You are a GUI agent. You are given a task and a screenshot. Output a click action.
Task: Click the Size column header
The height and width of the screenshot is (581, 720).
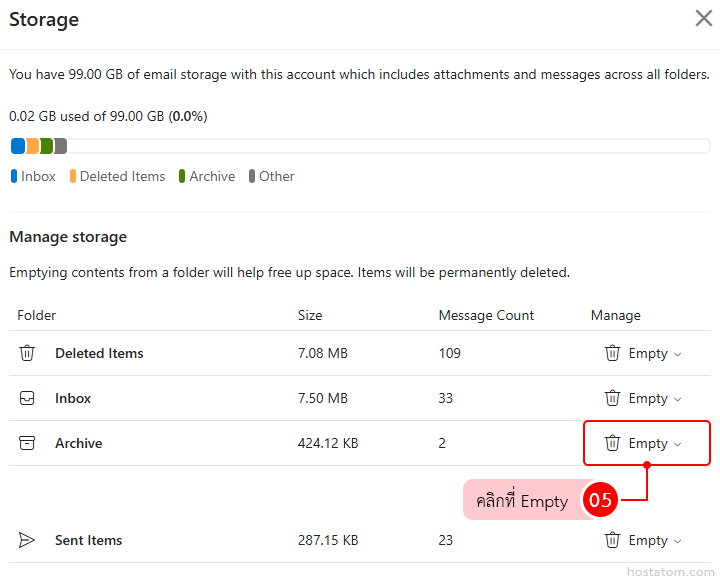click(x=310, y=315)
